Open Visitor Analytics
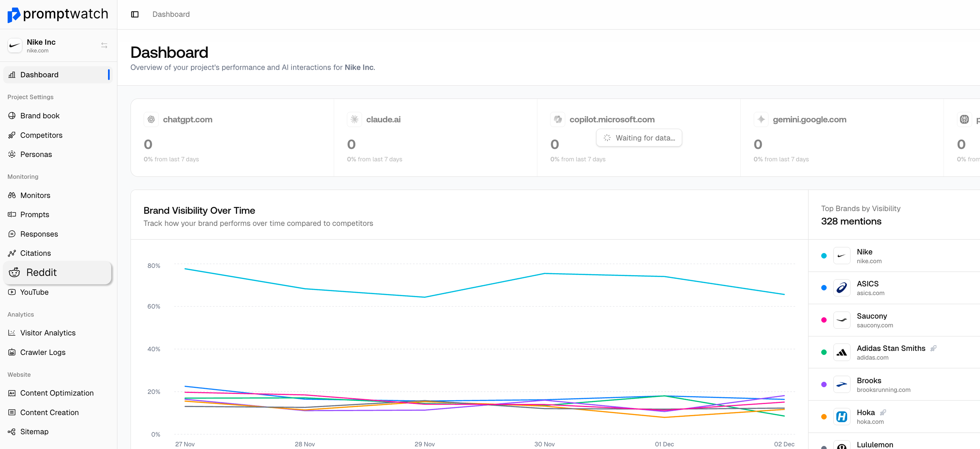The width and height of the screenshot is (980, 449). pos(48,333)
